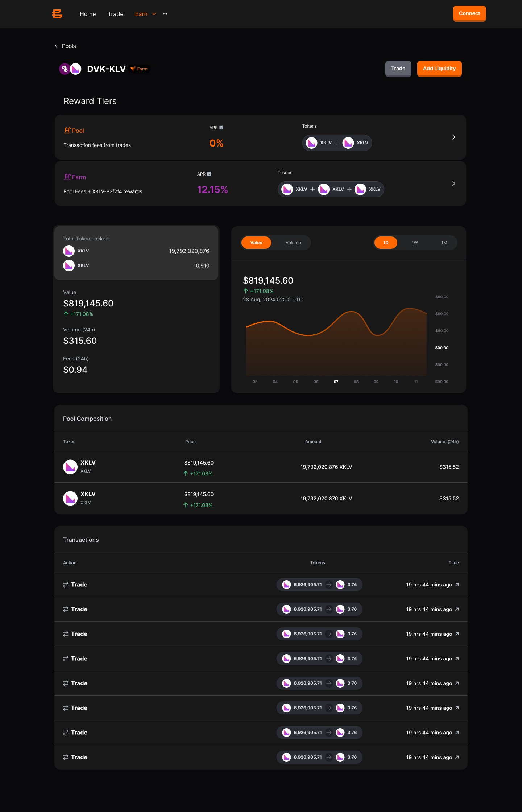The height and width of the screenshot is (812, 522).
Task: Click the second XKLV token logo in Pool Composition
Action: [70, 498]
